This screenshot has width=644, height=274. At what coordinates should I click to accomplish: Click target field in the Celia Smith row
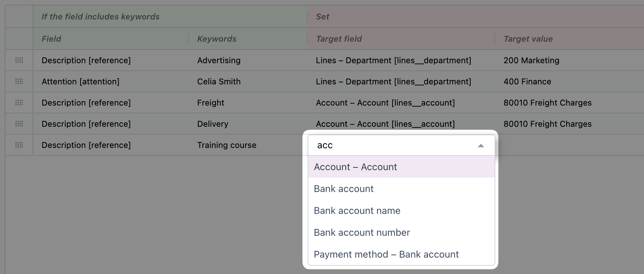point(401,81)
